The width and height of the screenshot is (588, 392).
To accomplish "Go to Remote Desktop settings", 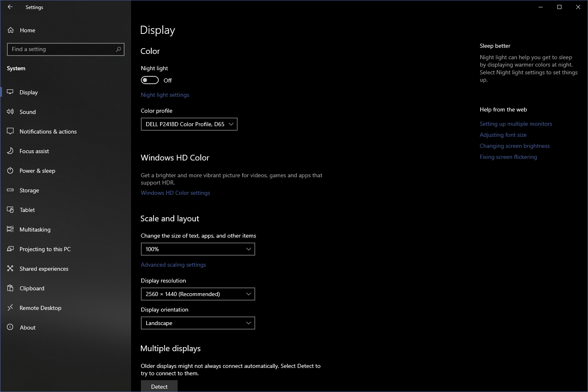I will [x=65, y=308].
